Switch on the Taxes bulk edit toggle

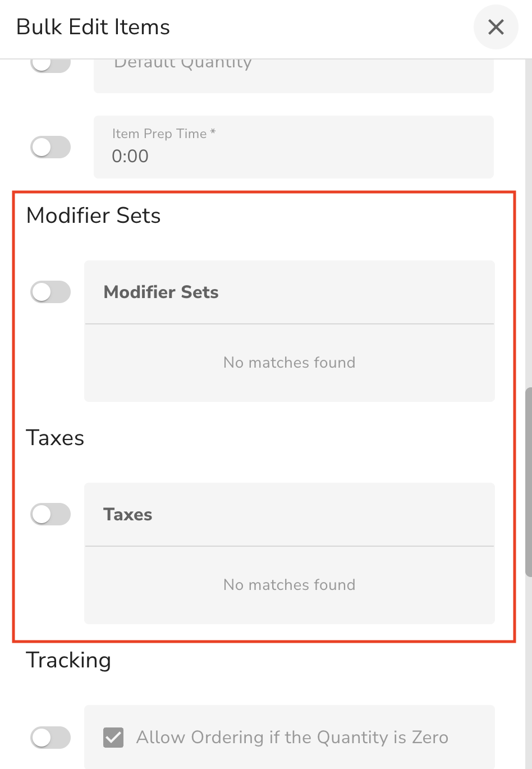click(x=51, y=515)
